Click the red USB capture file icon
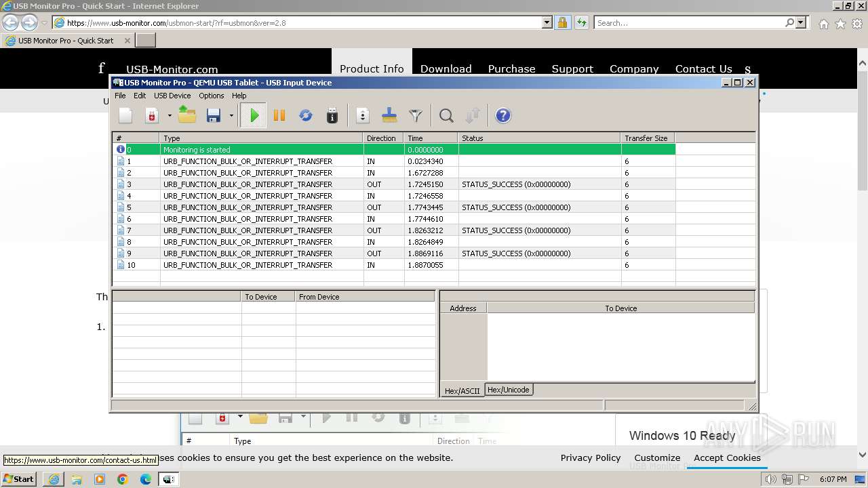Screen dimensions: 868x488 pyautogui.click(x=152, y=116)
